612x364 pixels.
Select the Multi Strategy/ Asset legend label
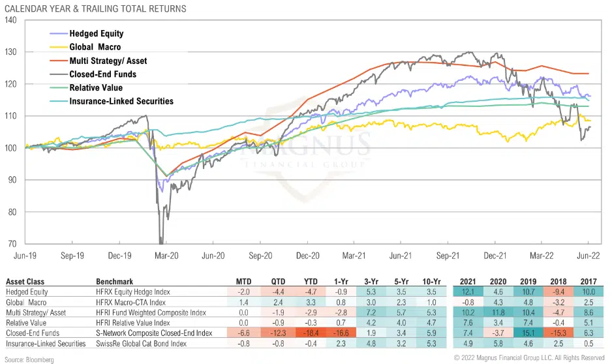(108, 61)
